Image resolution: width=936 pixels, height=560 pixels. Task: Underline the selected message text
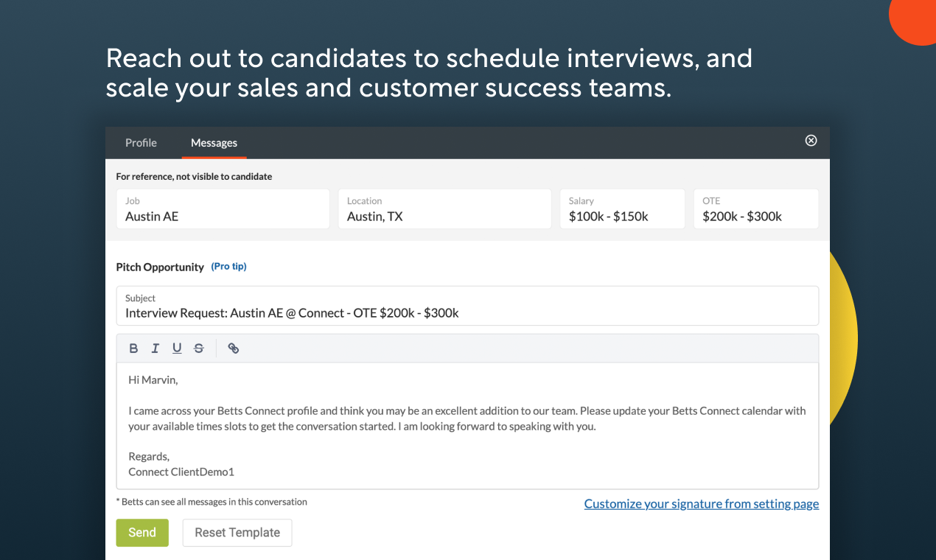(x=177, y=349)
